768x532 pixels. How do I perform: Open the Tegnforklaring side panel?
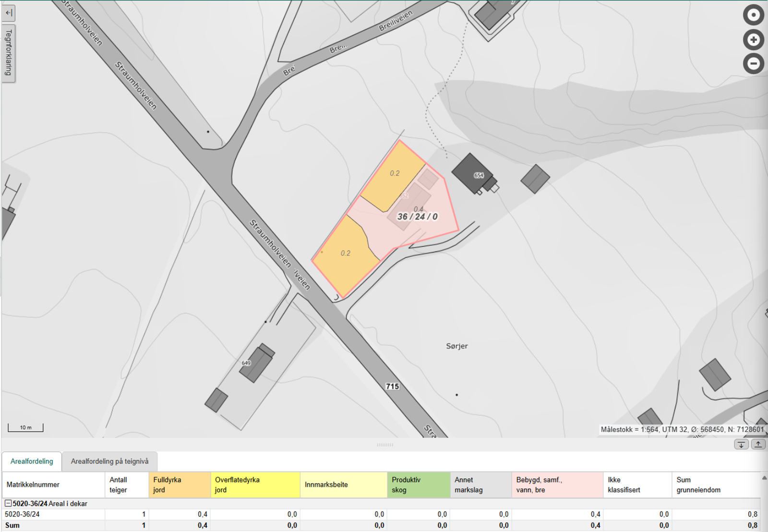[9, 53]
